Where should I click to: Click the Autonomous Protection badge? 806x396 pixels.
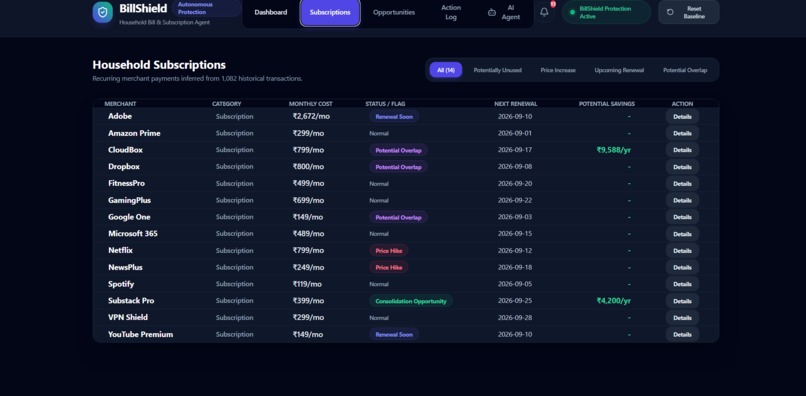tap(207, 8)
